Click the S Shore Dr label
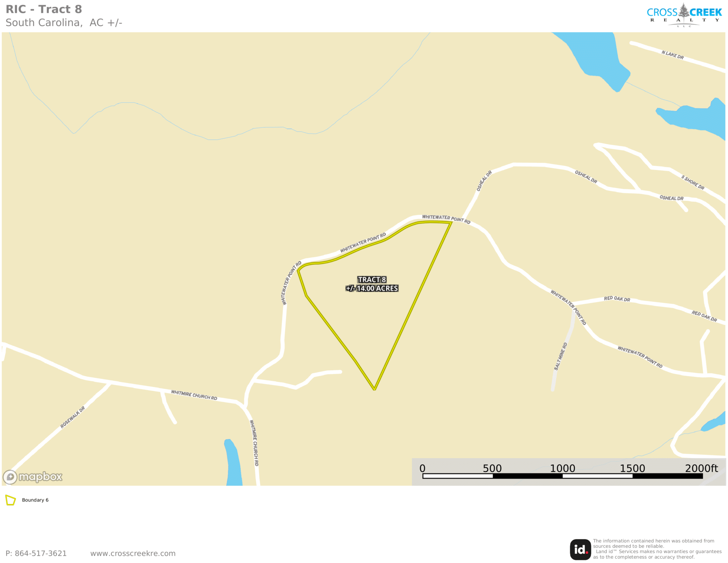The height and width of the screenshot is (563, 728). (x=692, y=182)
